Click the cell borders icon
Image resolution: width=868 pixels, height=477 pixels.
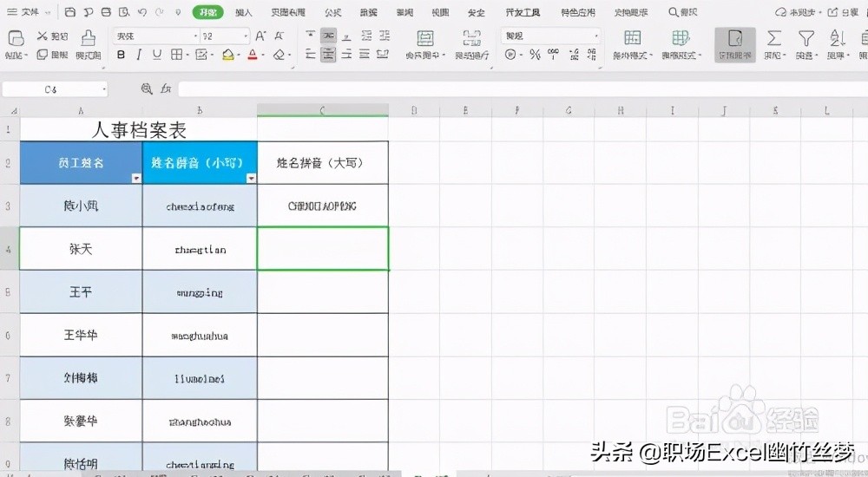point(176,55)
